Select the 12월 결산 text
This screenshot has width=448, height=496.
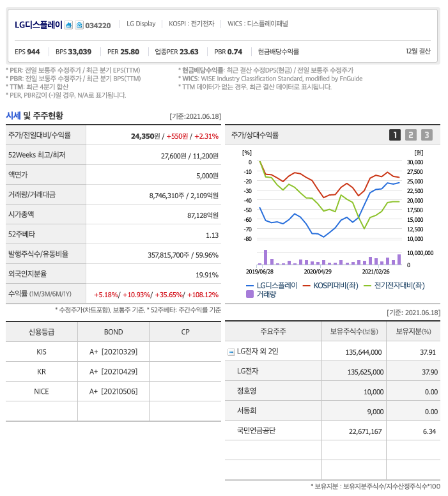pyautogui.click(x=418, y=51)
